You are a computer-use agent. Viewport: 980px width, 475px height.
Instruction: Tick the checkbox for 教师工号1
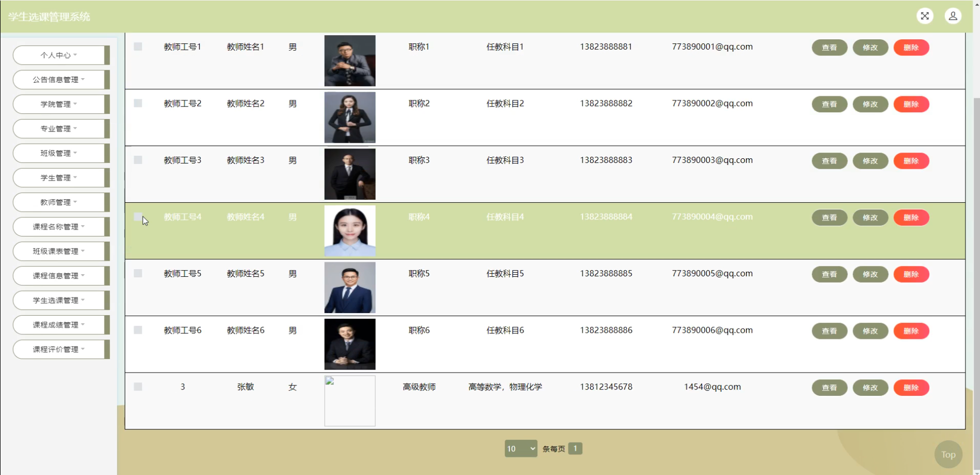point(138,47)
